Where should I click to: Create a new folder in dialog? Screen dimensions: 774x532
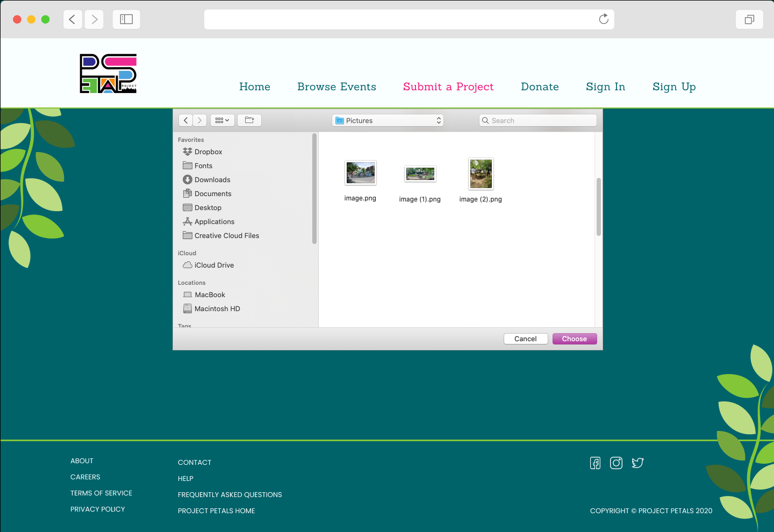click(x=249, y=120)
